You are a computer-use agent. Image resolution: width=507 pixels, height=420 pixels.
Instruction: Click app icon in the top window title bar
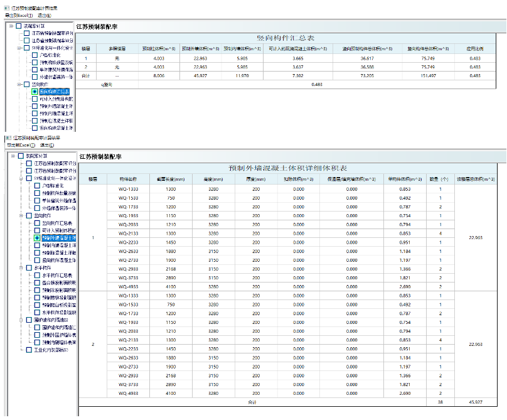coord(7,7)
